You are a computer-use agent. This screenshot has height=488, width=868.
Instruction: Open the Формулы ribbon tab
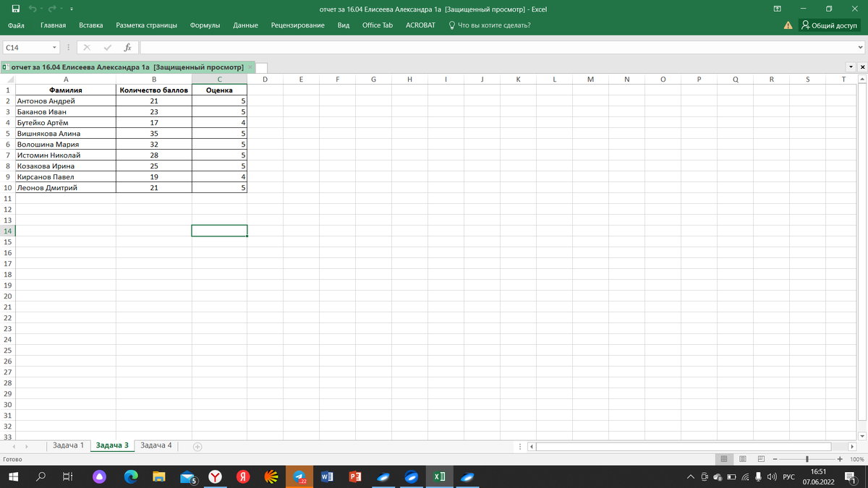click(205, 25)
